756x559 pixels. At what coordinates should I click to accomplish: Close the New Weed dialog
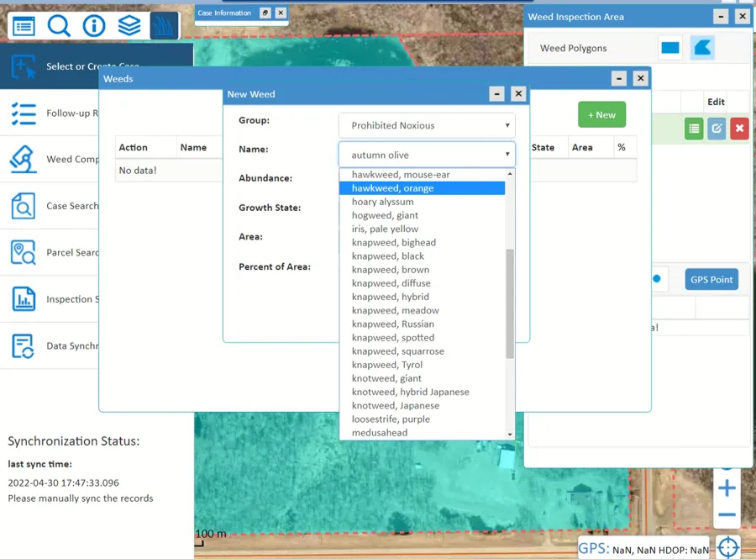[x=518, y=94]
